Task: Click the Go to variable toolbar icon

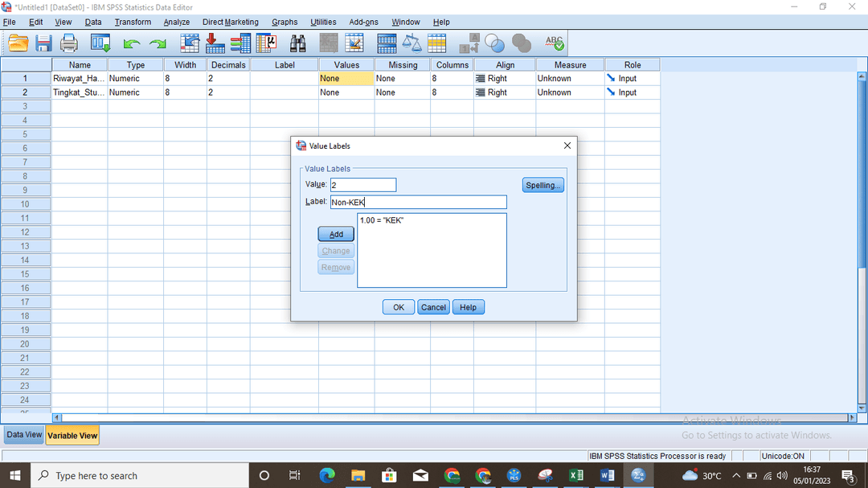Action: 215,43
